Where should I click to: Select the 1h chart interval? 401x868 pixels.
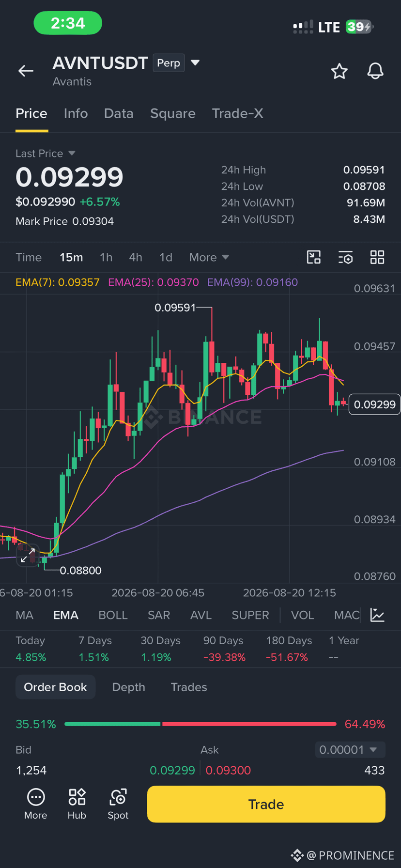[x=106, y=257]
